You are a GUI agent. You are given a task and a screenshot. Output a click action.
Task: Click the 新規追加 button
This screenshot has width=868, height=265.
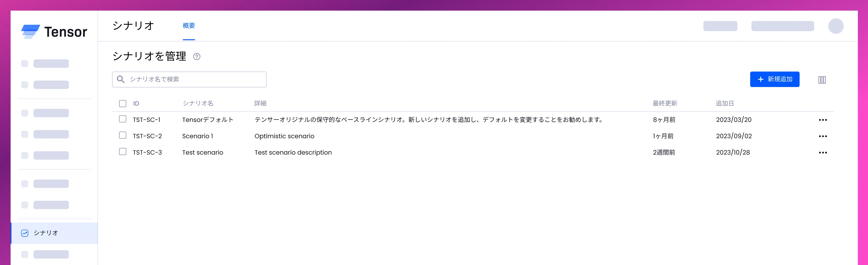coord(775,79)
